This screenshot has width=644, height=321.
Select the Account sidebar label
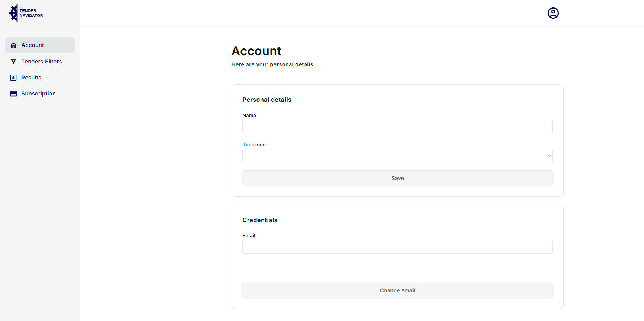(33, 45)
